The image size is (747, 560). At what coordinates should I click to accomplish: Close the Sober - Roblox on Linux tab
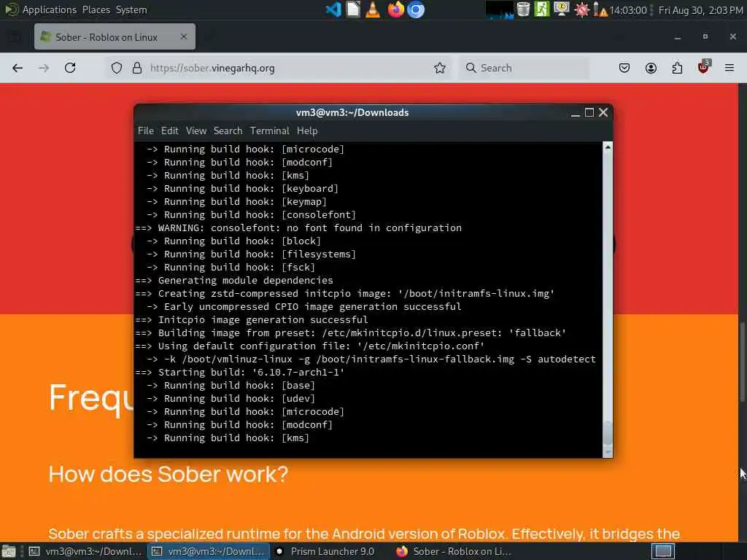point(183,36)
